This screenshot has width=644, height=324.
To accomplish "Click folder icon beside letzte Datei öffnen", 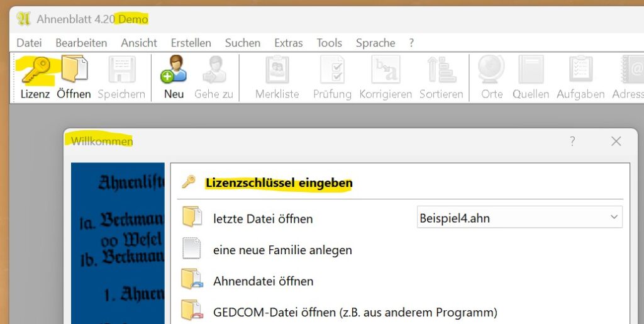I will [192, 217].
